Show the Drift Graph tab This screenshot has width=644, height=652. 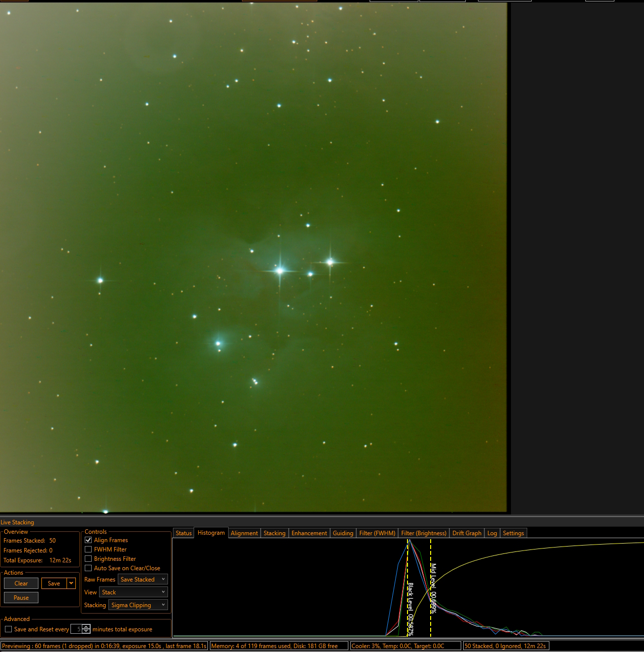(467, 533)
